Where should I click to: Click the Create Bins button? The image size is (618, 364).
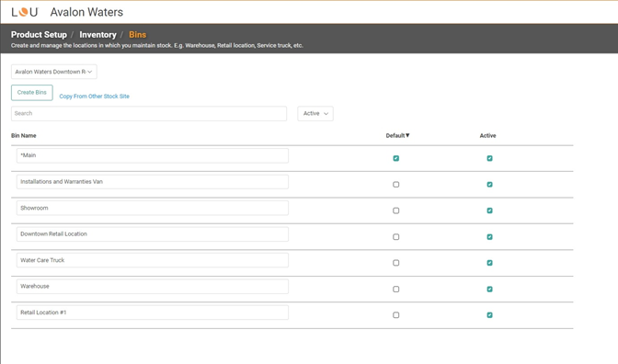tap(32, 93)
